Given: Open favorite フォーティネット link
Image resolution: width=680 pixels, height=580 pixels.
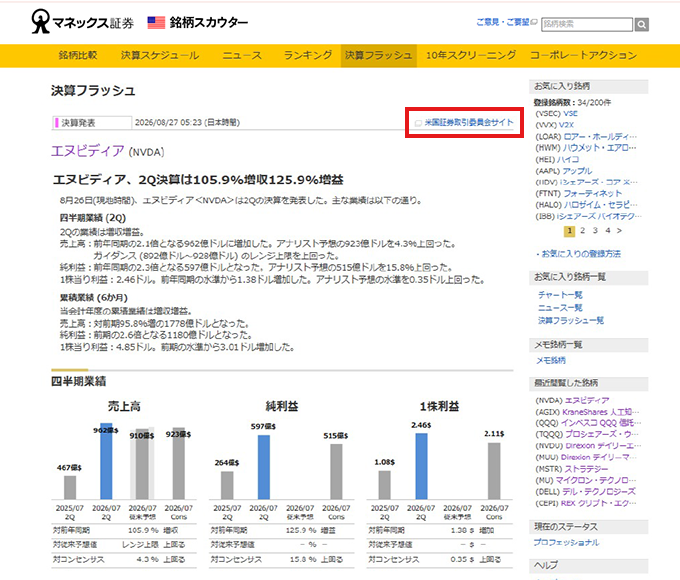Looking at the screenshot, I should 592,193.
